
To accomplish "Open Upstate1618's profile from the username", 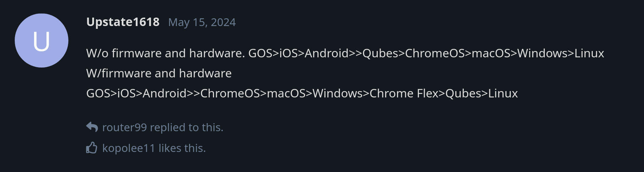I will pyautogui.click(x=123, y=22).
